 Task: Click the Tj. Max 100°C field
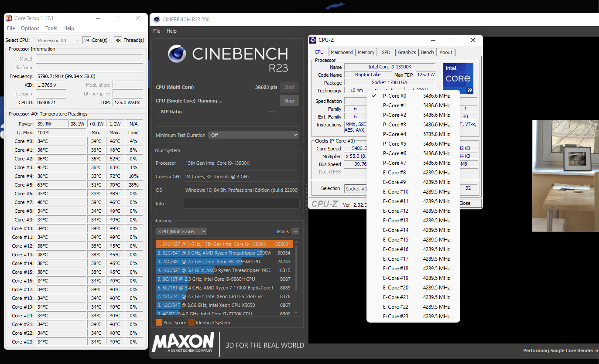point(61,133)
